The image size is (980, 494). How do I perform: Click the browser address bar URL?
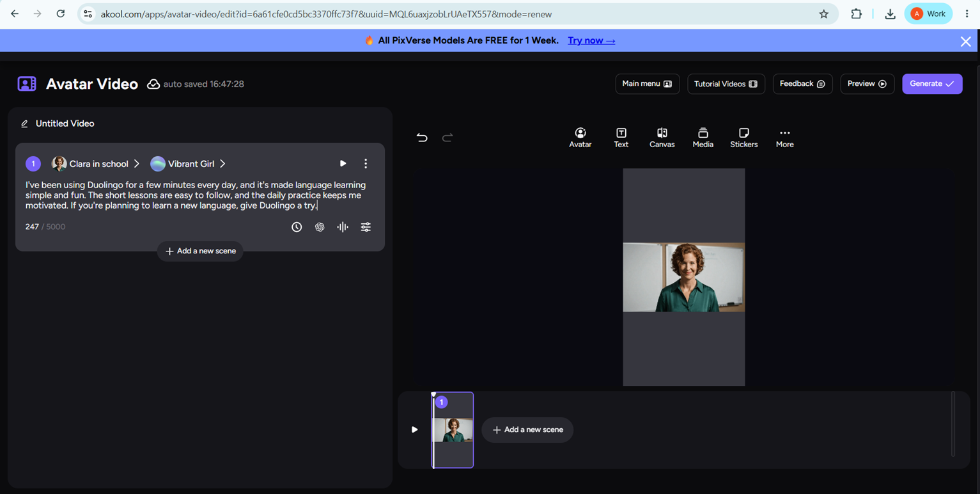pos(326,14)
